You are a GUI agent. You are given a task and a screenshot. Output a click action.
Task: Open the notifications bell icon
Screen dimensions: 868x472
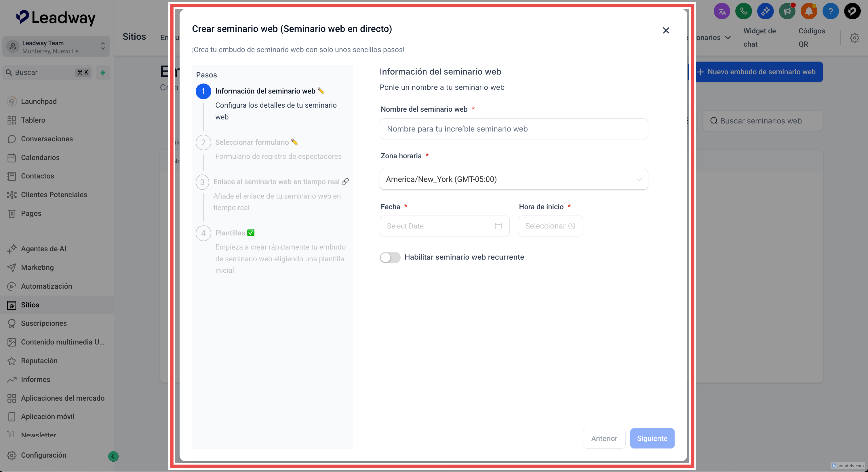809,12
